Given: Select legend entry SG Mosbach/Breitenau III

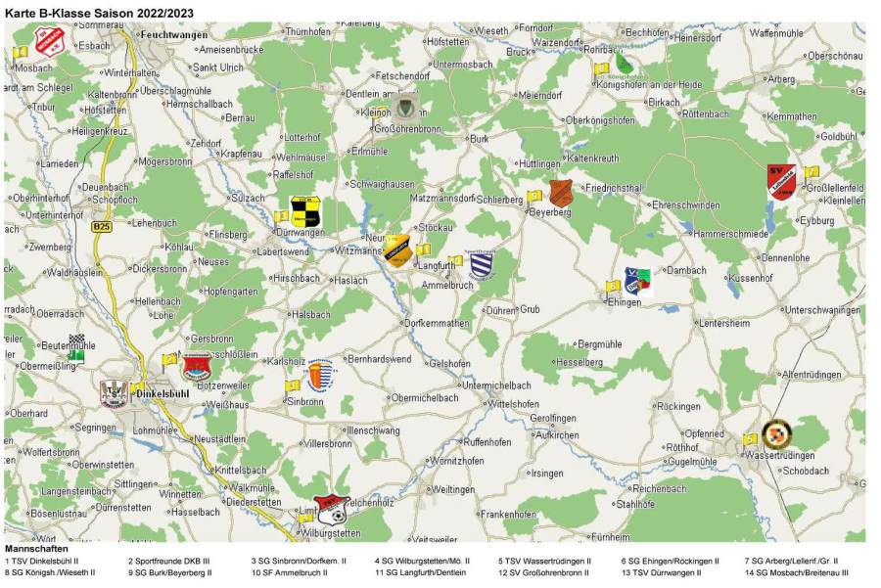Looking at the screenshot, I should (796, 572).
